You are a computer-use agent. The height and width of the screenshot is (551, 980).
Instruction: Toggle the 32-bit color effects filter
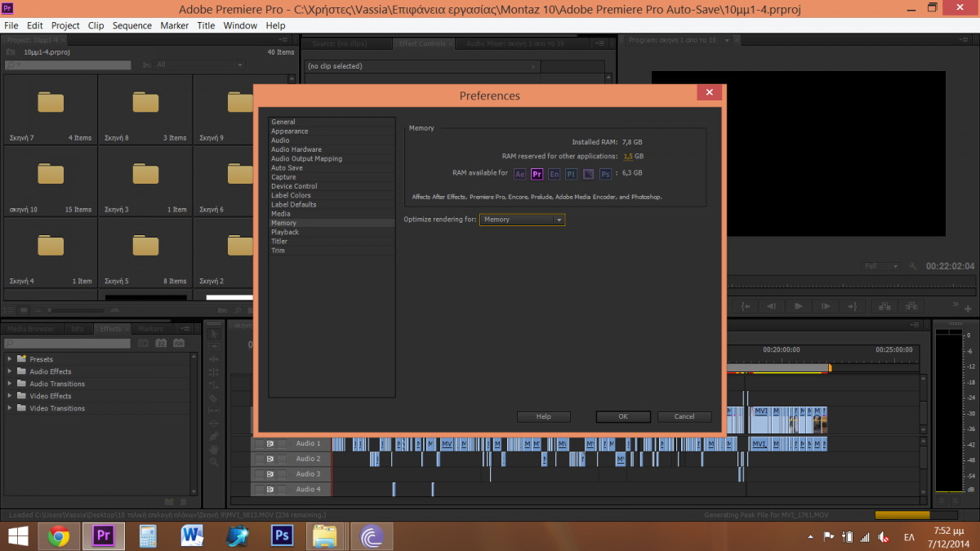pos(161,343)
